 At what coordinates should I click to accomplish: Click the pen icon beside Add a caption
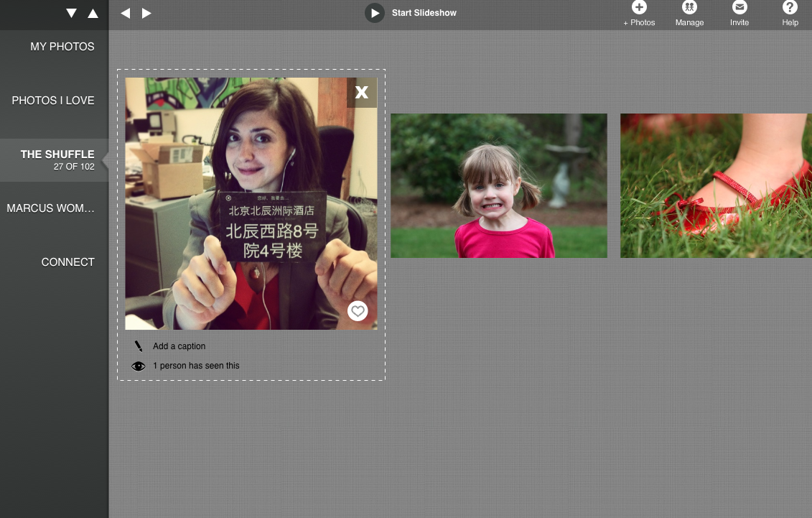(x=139, y=346)
